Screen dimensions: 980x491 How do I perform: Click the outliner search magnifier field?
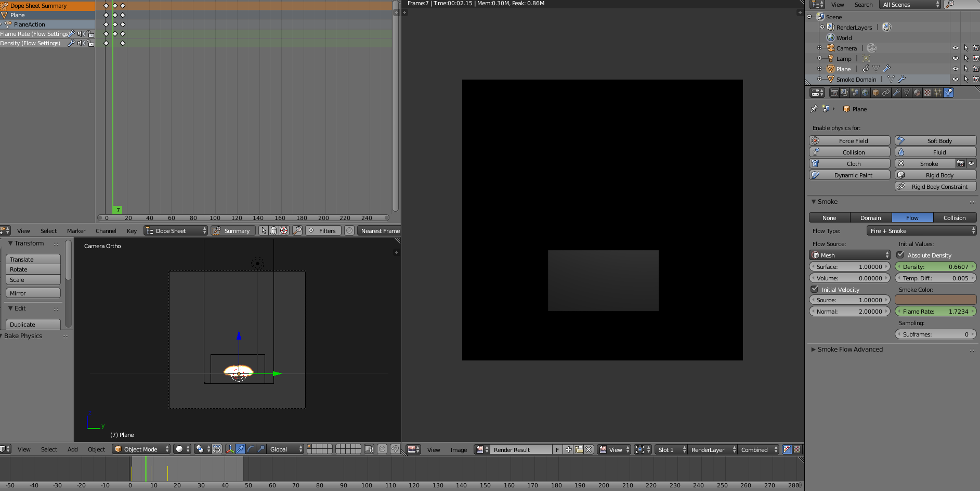[962, 5]
